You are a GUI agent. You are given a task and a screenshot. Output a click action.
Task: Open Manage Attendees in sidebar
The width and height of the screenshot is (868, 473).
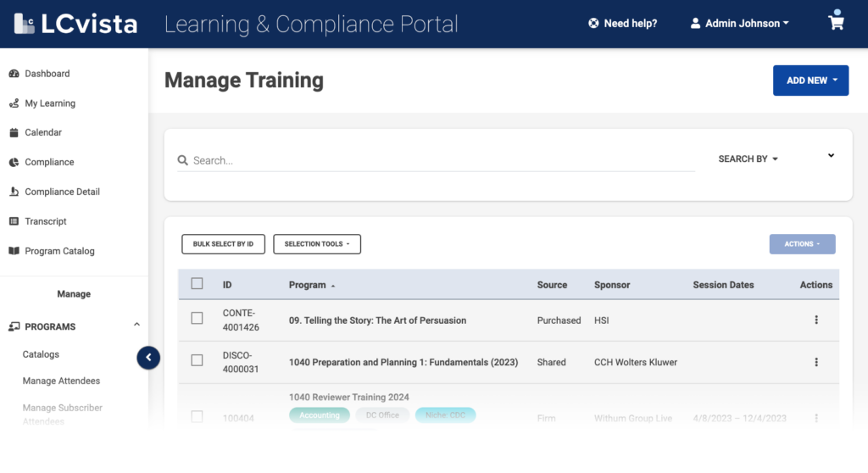tap(61, 381)
